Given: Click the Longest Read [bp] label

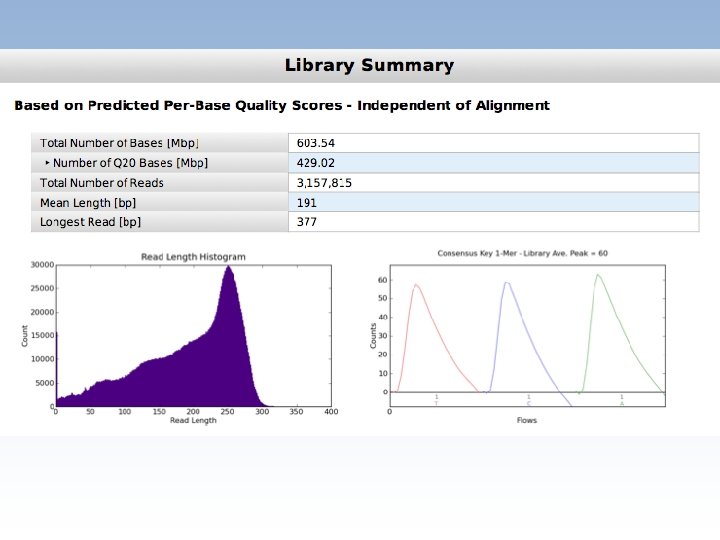Looking at the screenshot, I should [90, 222].
